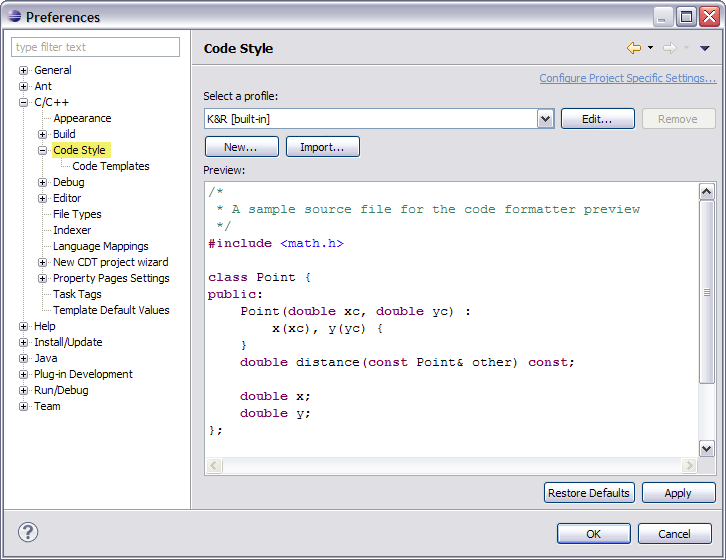
Task: Confirm with the OK button
Action: [594, 534]
